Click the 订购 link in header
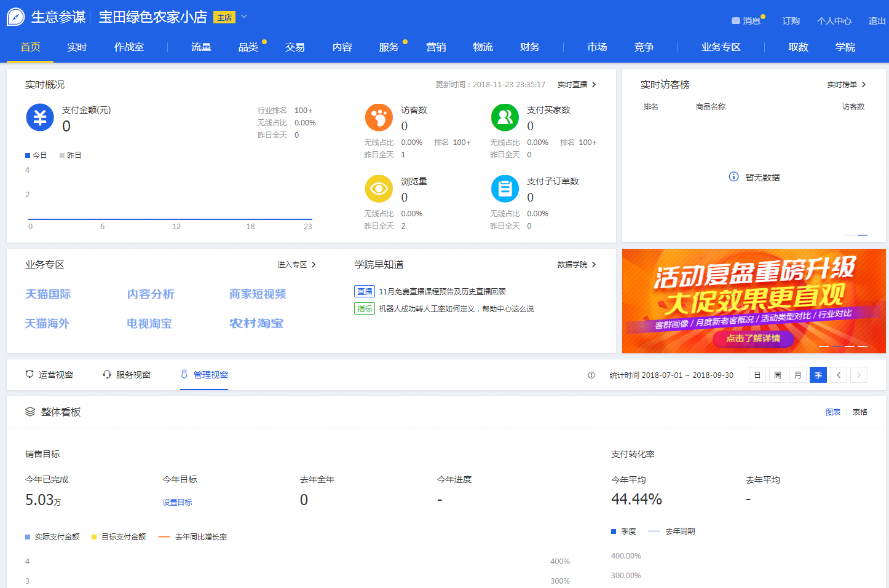 point(791,21)
